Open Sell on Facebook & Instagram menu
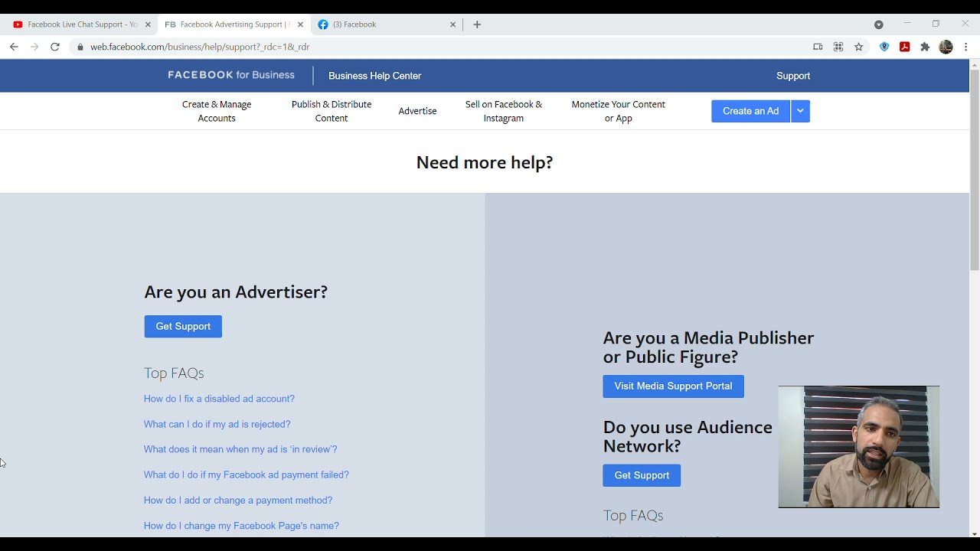The width and height of the screenshot is (980, 551). 504,111
